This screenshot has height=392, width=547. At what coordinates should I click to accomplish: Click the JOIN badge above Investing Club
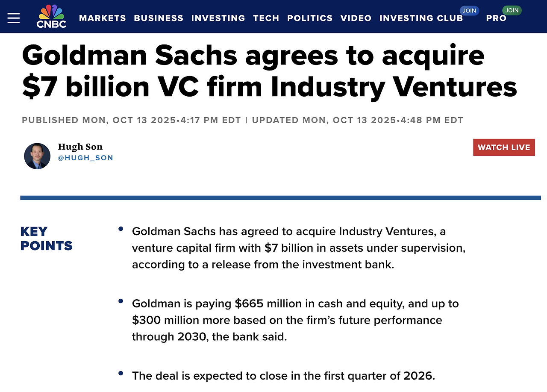tap(469, 11)
